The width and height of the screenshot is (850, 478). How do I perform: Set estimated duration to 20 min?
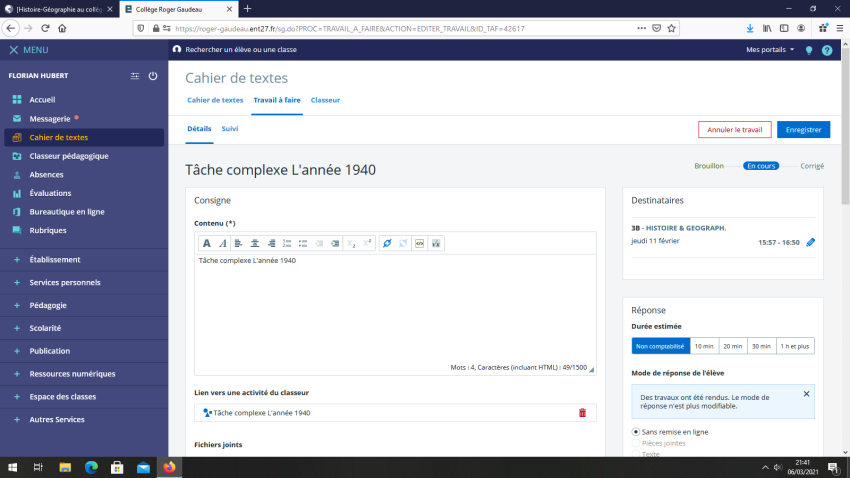click(733, 346)
